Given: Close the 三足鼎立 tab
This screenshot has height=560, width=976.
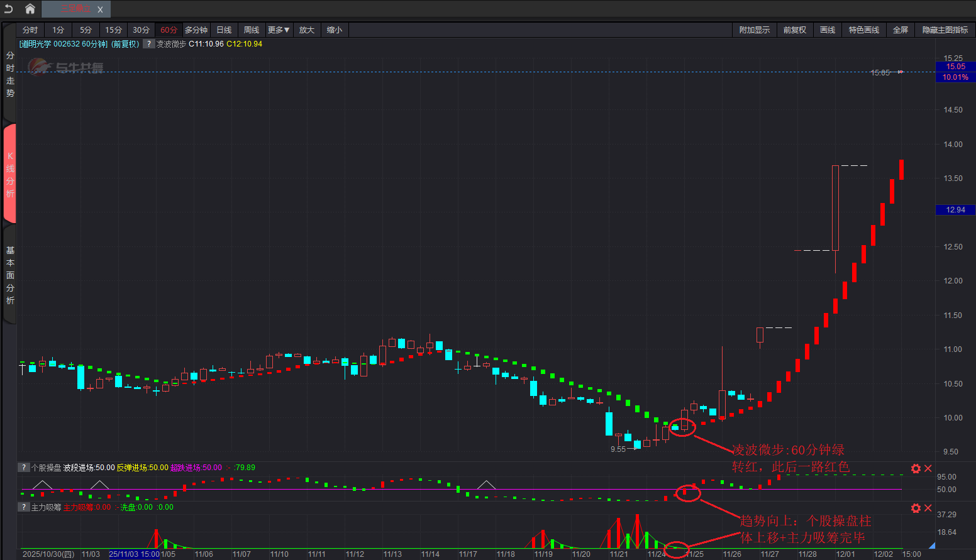Looking at the screenshot, I should (x=100, y=9).
